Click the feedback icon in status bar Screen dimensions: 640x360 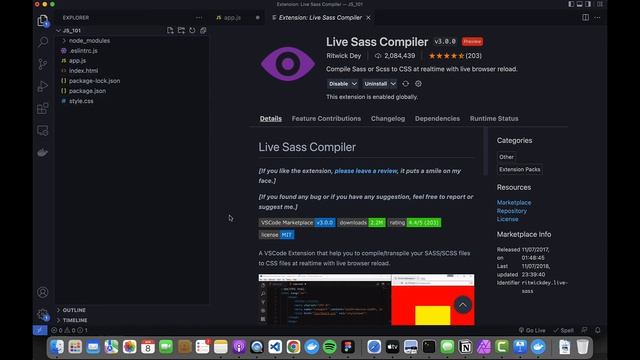tap(584, 330)
